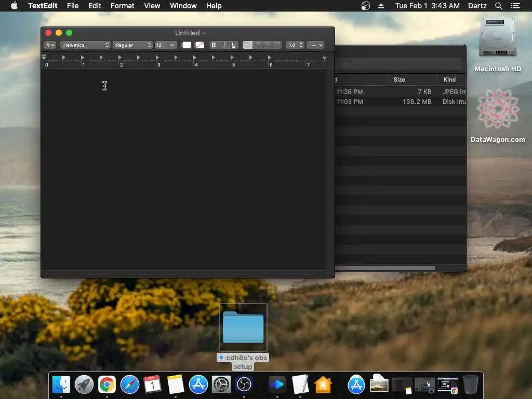The image size is (532, 399).
Task: Open App Store from the Dock
Action: [198, 384]
